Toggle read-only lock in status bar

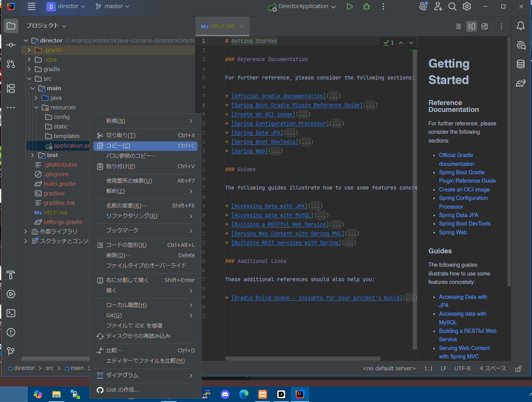tap(518, 369)
